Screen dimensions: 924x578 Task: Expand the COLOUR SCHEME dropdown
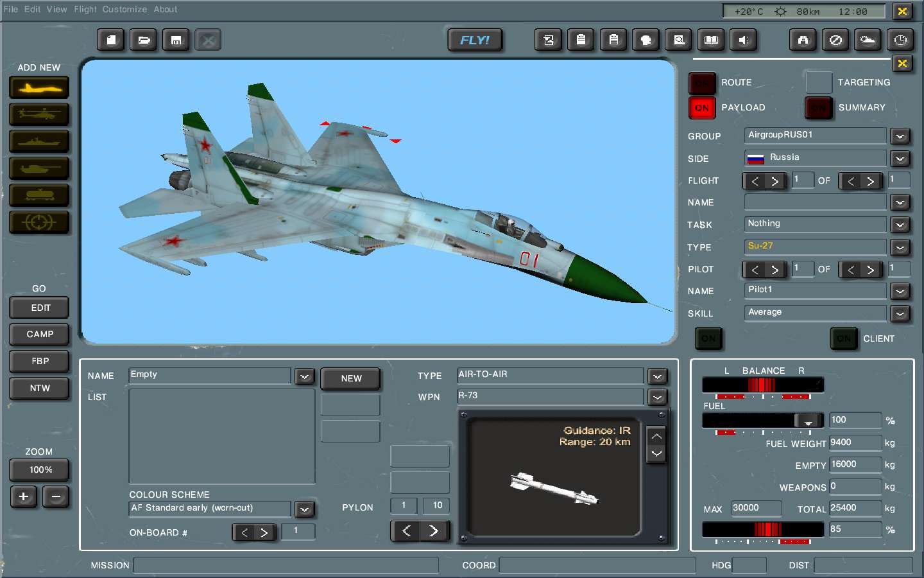point(305,509)
